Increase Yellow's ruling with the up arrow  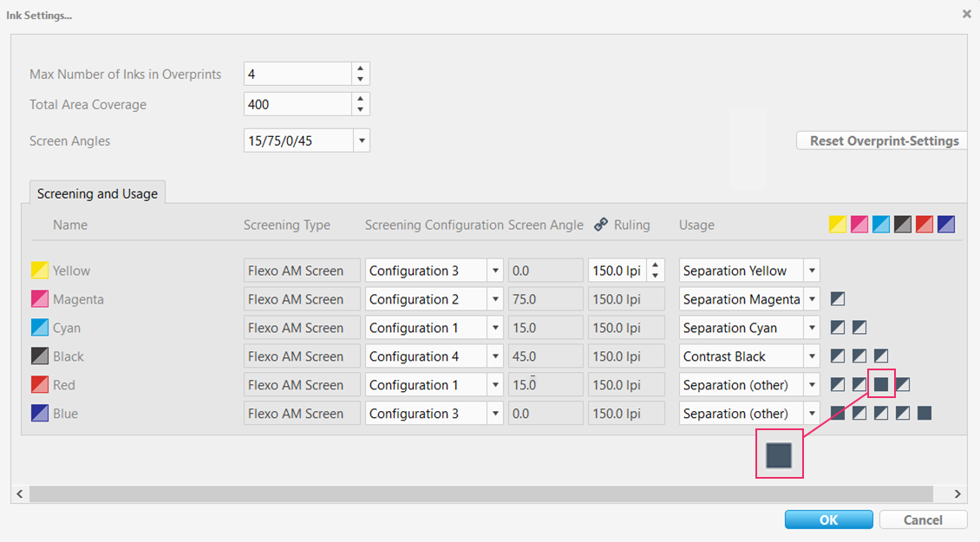click(655, 265)
